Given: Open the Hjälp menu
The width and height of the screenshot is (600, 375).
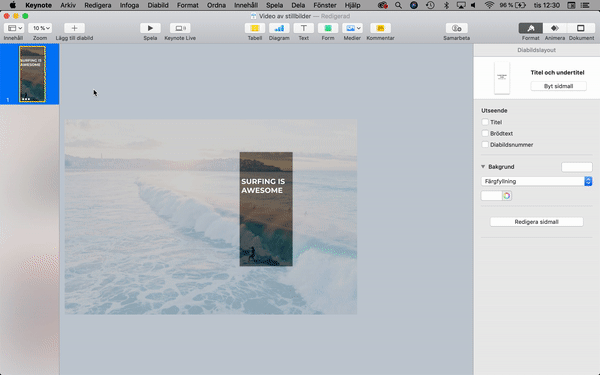Looking at the screenshot, I should pyautogui.click(x=352, y=5).
